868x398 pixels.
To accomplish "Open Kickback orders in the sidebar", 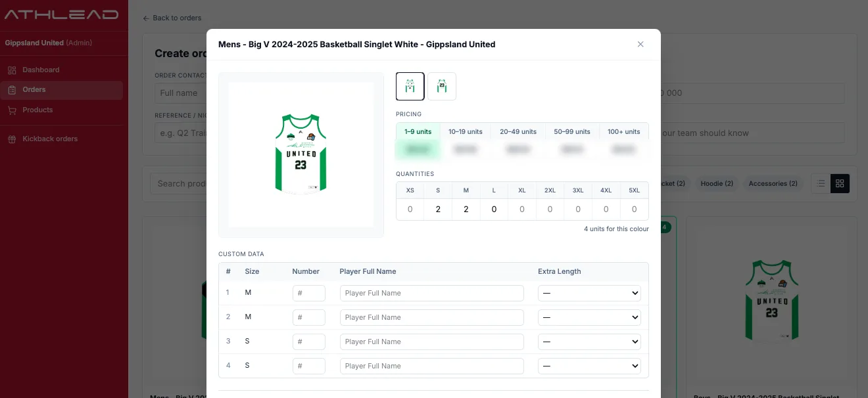I will [x=62, y=139].
